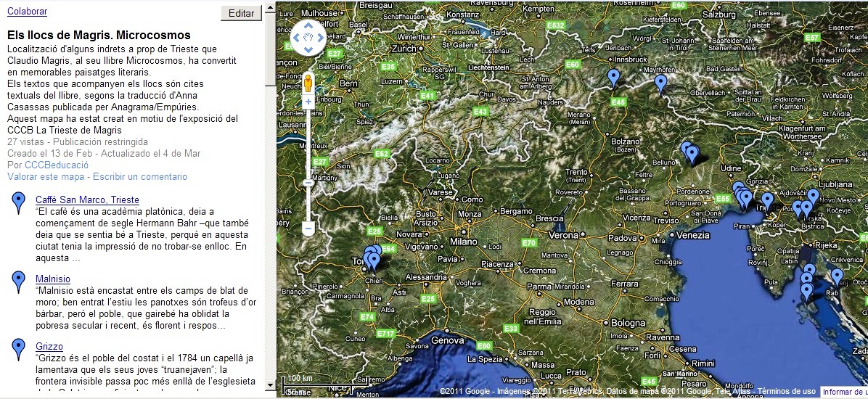Open the Colaborar link
Viewport: 868px width, 399px height.
[x=27, y=11]
